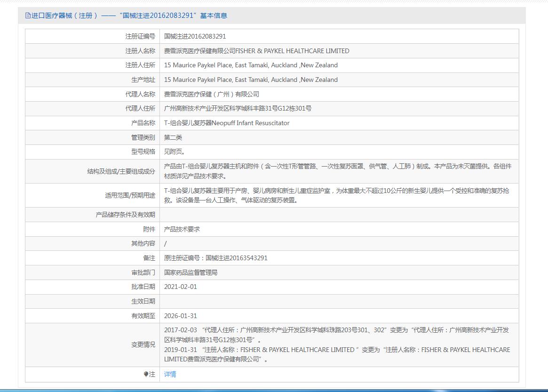Select the structure composition description text
This screenshot has width=548, height=392.
[338, 171]
